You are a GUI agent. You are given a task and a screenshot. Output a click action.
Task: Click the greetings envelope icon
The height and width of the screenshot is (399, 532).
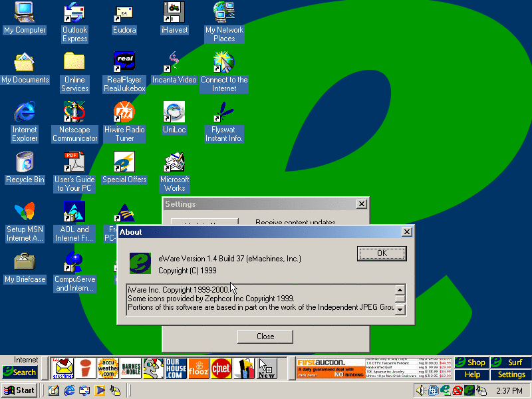(x=63, y=368)
